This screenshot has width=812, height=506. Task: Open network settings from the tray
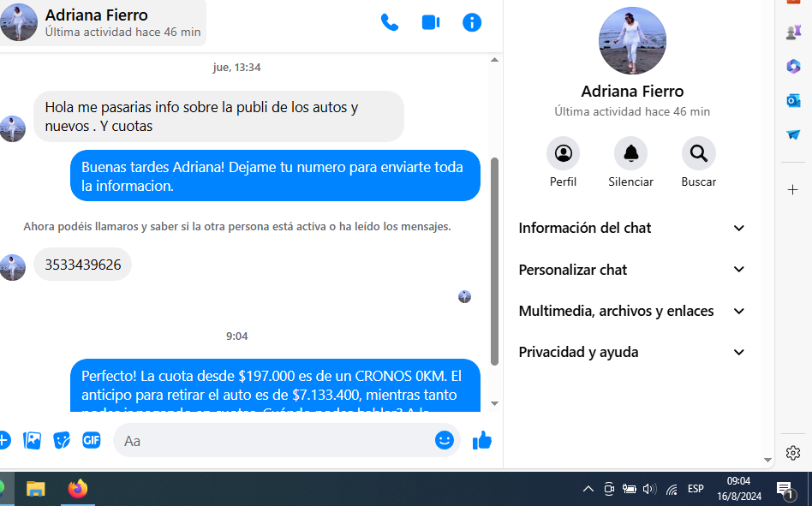(x=672, y=489)
